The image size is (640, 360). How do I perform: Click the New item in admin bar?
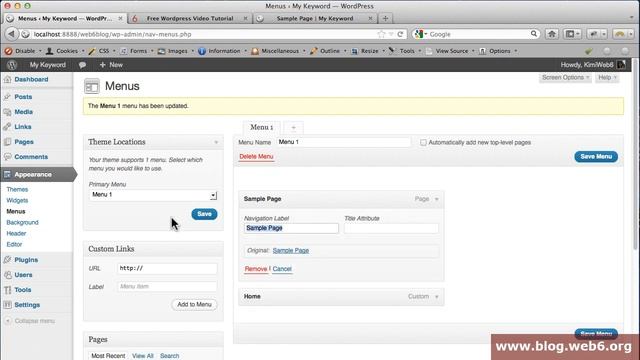click(111, 65)
